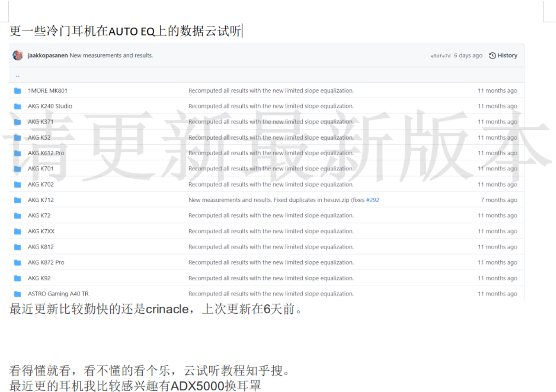Click the commit message in the AKG K72 row
This screenshot has height=392, width=556.
[271, 216]
